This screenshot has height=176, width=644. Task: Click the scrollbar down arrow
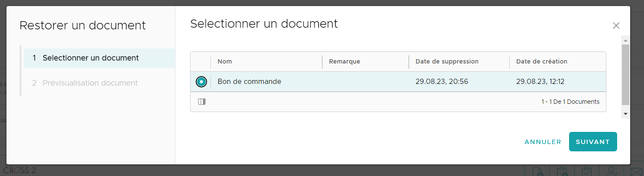click(625, 114)
